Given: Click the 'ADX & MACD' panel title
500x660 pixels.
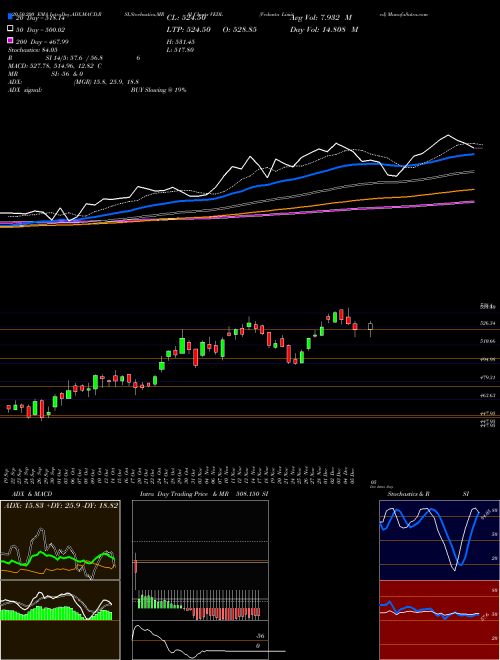Looking at the screenshot, I should 32,494.
